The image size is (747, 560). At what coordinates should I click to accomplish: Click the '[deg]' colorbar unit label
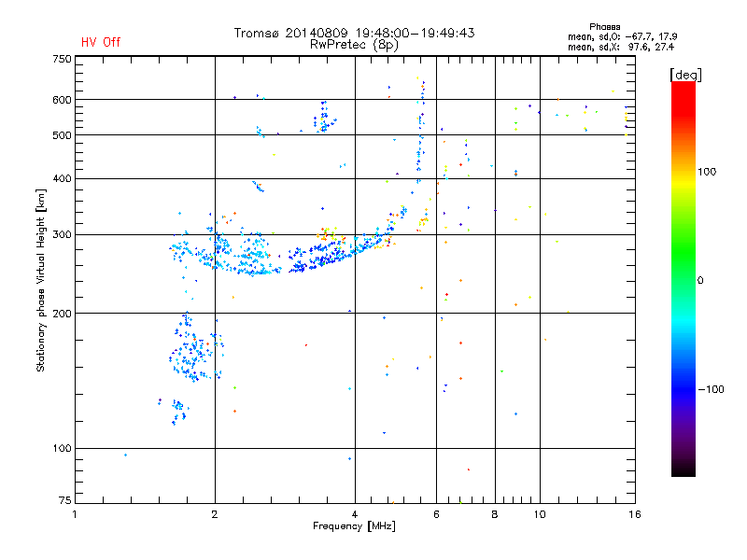pos(685,75)
